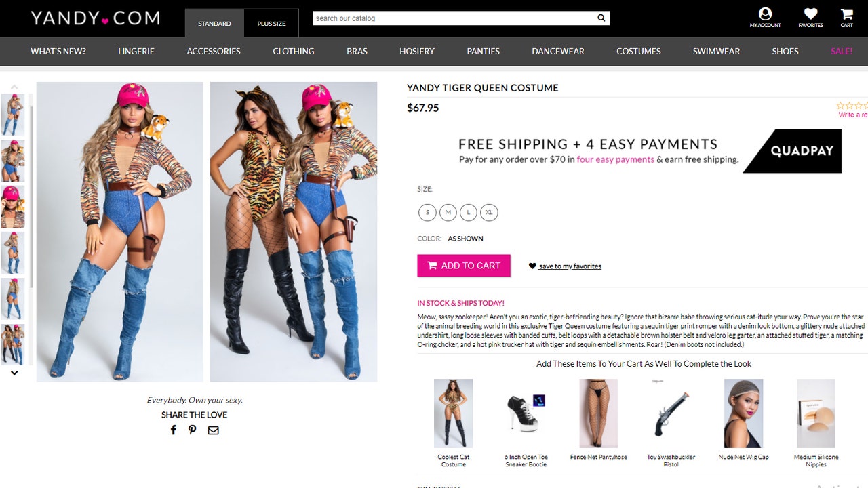Open the Lingerie menu
Screen dimensions: 868x488
(x=136, y=51)
